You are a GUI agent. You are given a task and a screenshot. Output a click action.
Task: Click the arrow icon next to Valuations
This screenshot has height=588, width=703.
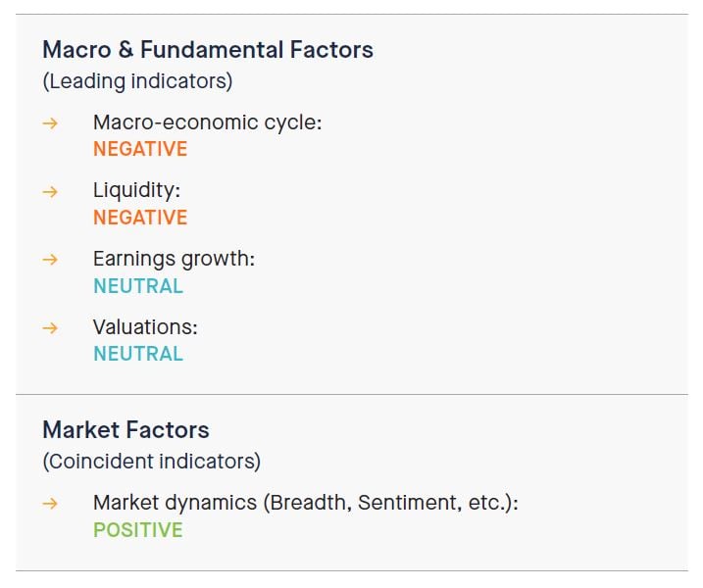pyautogui.click(x=50, y=328)
